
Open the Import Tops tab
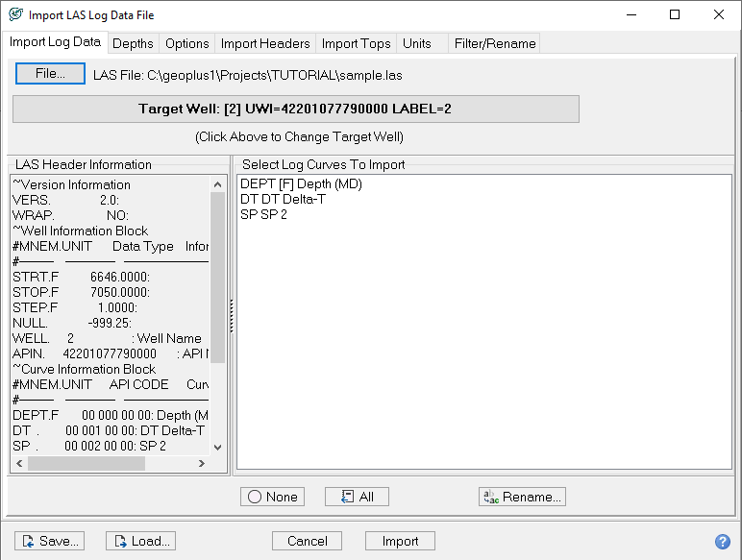pyautogui.click(x=356, y=43)
